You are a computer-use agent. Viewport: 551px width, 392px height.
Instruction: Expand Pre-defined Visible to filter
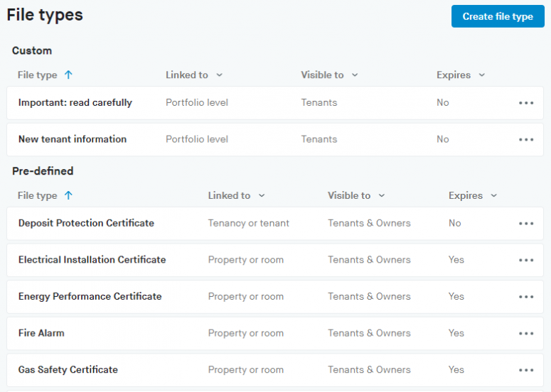(381, 196)
